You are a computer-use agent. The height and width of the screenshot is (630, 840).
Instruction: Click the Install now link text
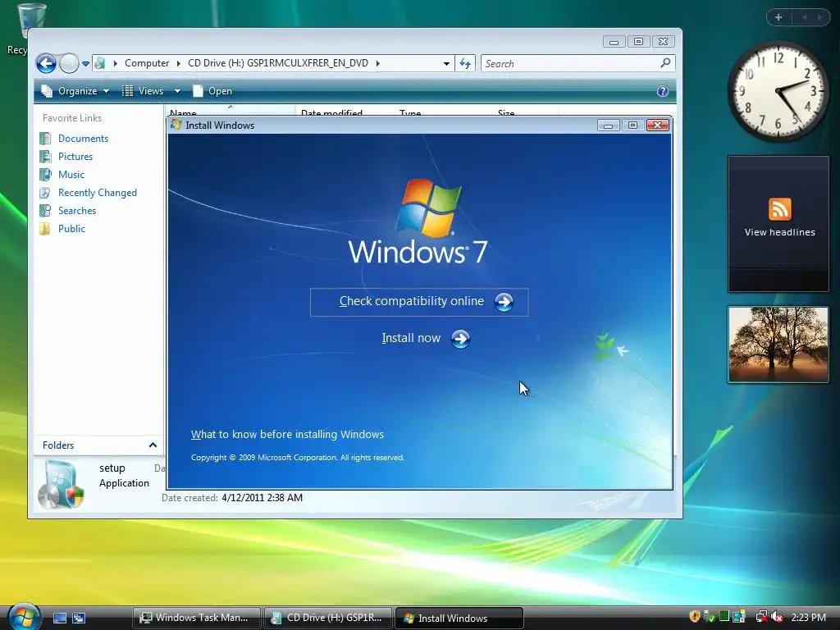tap(411, 338)
